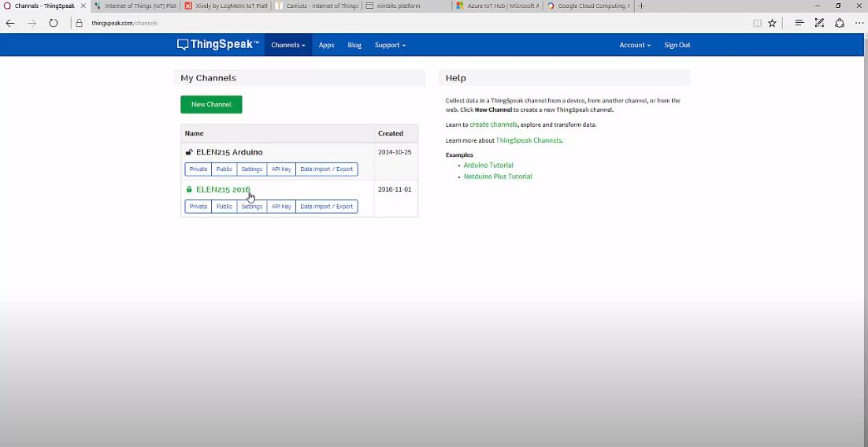Open a new tab with plus icon
The image size is (868, 447).
click(x=641, y=6)
